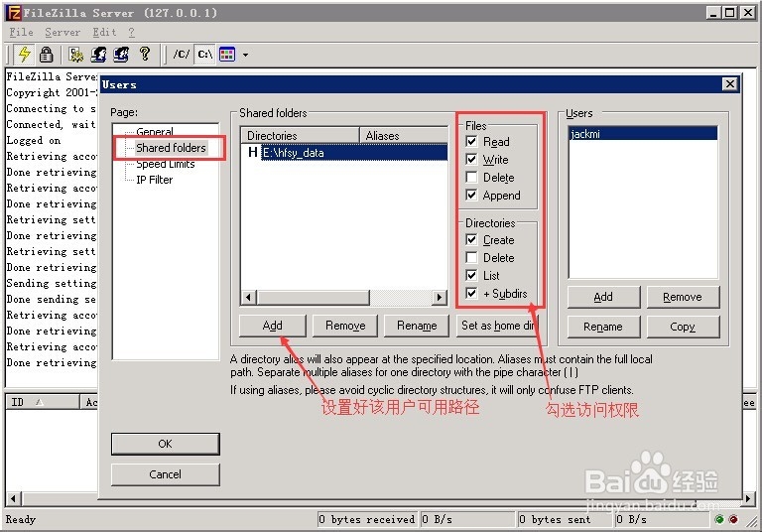762x532 pixels.
Task: Click the ID column header in connections list
Action: [43, 402]
